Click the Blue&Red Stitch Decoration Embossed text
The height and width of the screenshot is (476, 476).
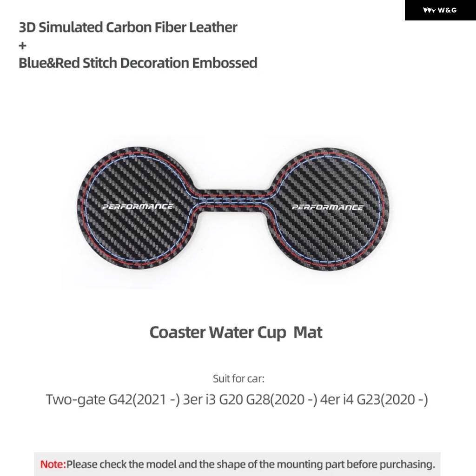point(138,63)
